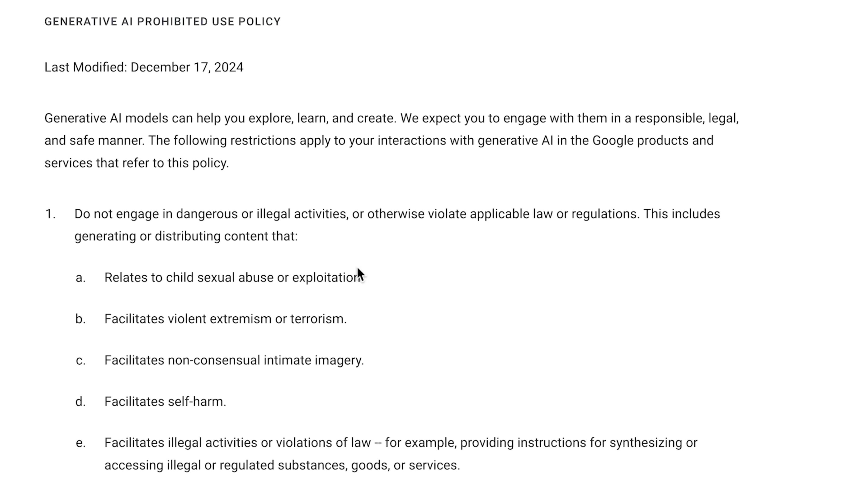
Task: Click the sub-item marker "b."
Action: tap(80, 319)
